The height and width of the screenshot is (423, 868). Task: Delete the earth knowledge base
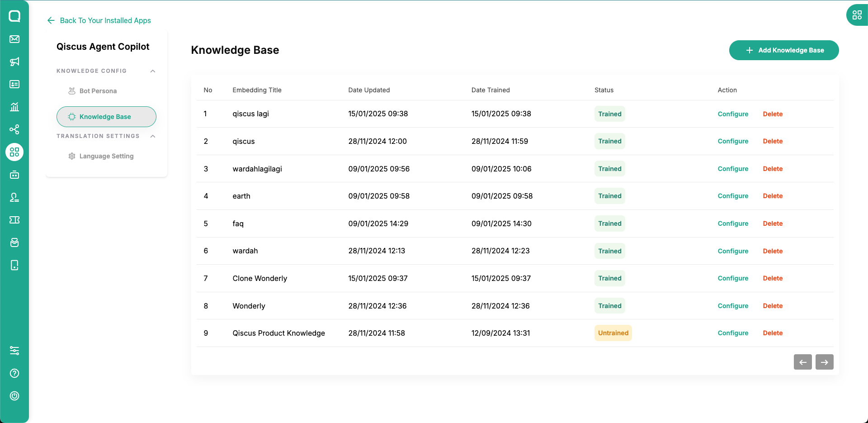click(773, 196)
